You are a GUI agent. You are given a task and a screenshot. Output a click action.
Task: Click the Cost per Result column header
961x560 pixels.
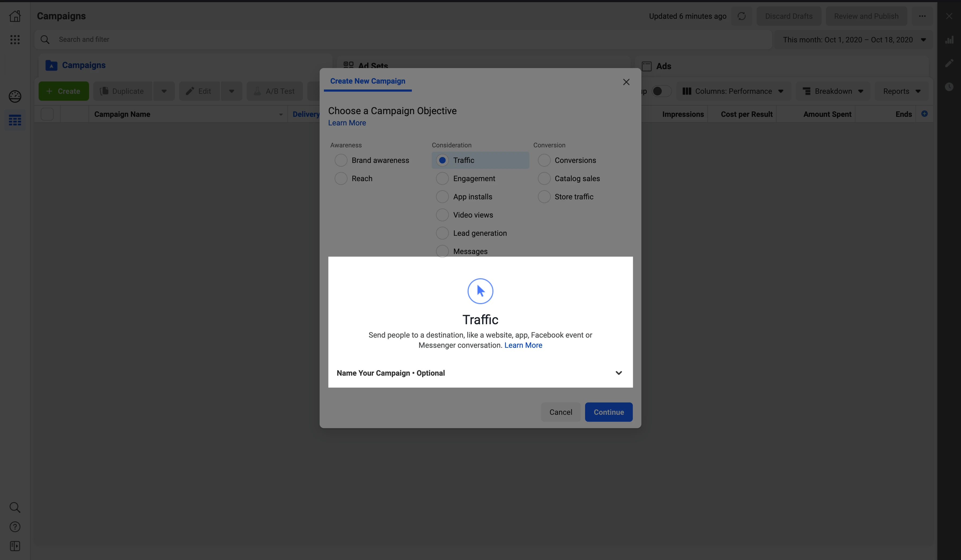[746, 114]
